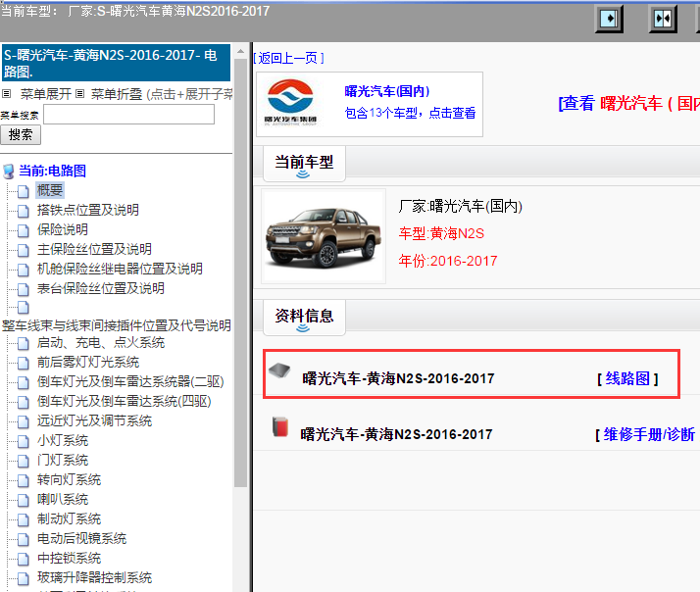Click the left panel vertical scrollbar thumb

[x=240, y=272]
